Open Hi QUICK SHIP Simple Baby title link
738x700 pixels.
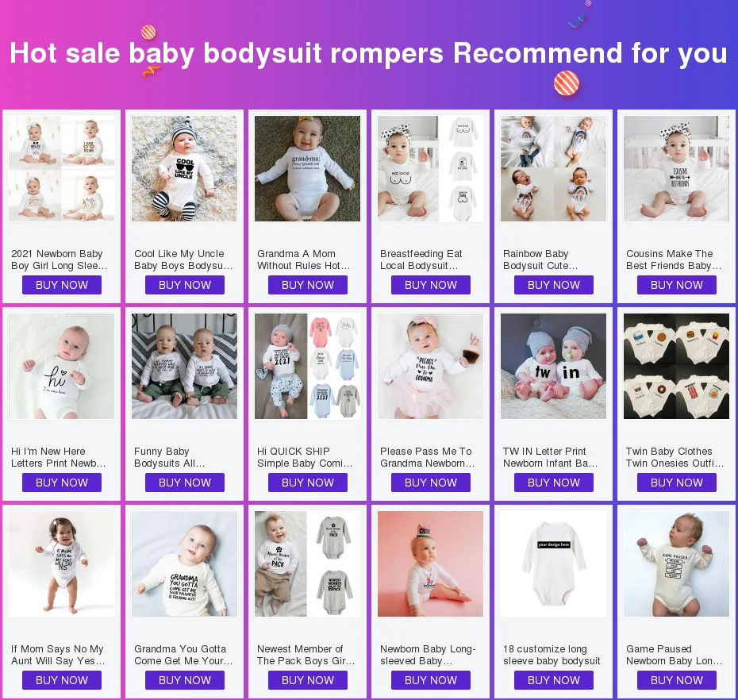tap(305, 457)
